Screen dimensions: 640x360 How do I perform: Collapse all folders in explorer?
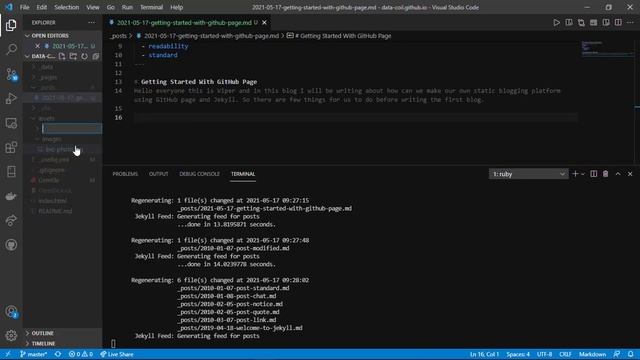(96, 56)
